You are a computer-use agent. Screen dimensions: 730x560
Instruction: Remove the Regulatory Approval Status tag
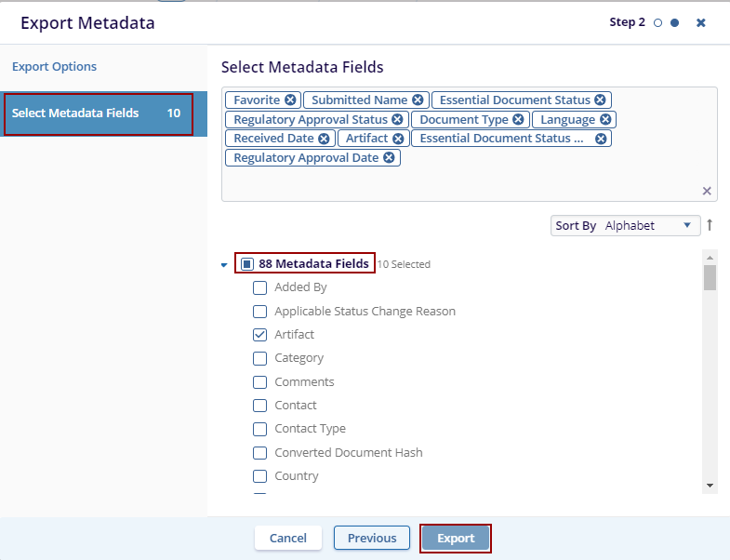pos(398,120)
